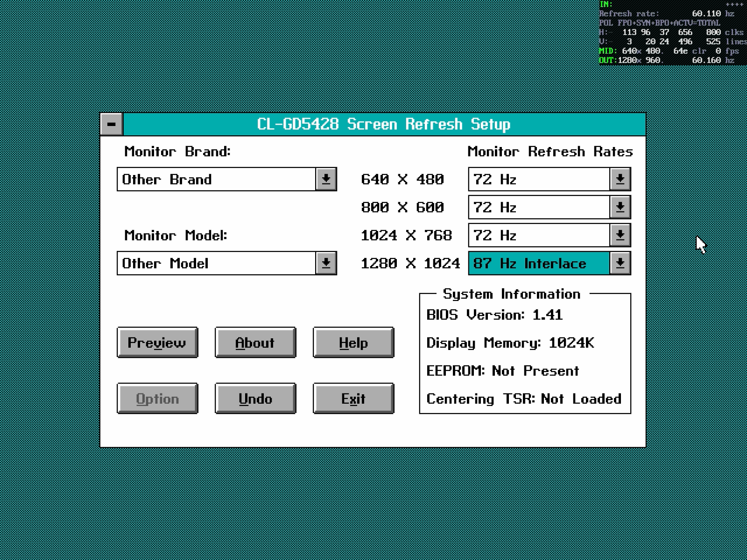Open the window control menu box

click(x=112, y=124)
